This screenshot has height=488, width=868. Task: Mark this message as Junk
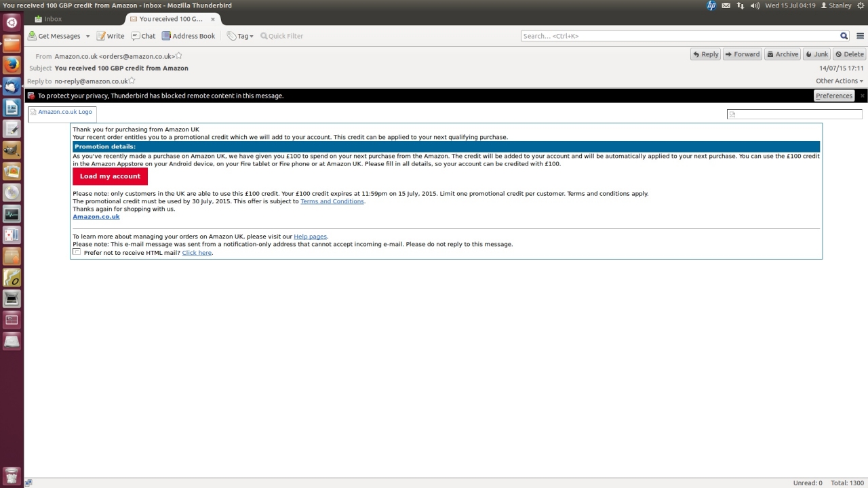[816, 54]
